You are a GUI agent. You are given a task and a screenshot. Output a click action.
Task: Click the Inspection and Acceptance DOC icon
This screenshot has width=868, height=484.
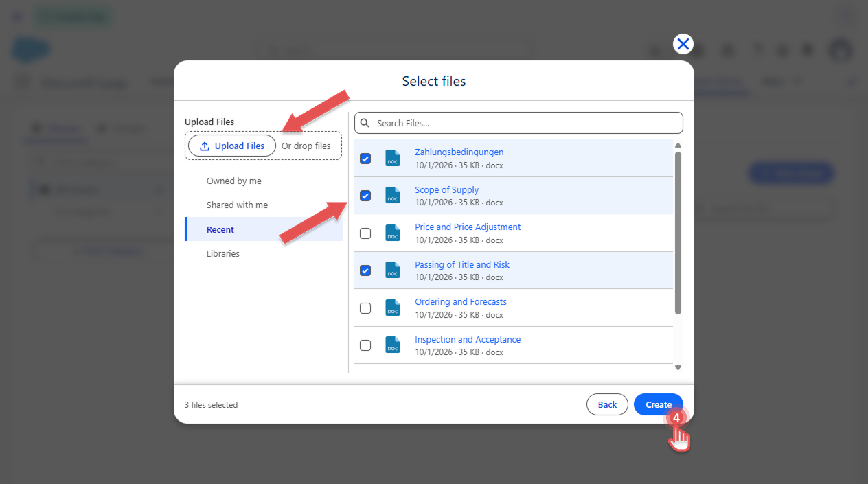click(x=393, y=345)
